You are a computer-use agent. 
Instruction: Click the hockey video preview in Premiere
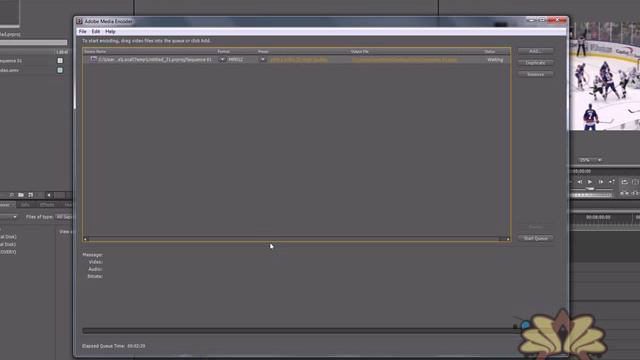pyautogui.click(x=605, y=76)
